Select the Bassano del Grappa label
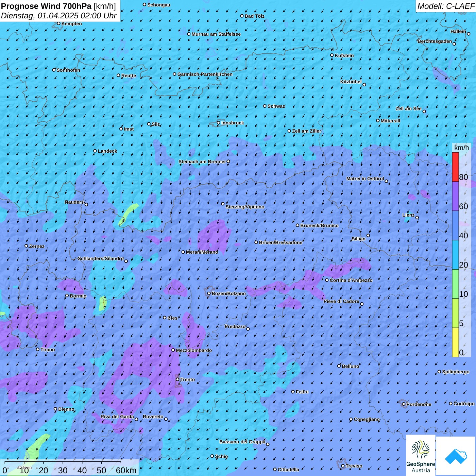 tap(242, 442)
